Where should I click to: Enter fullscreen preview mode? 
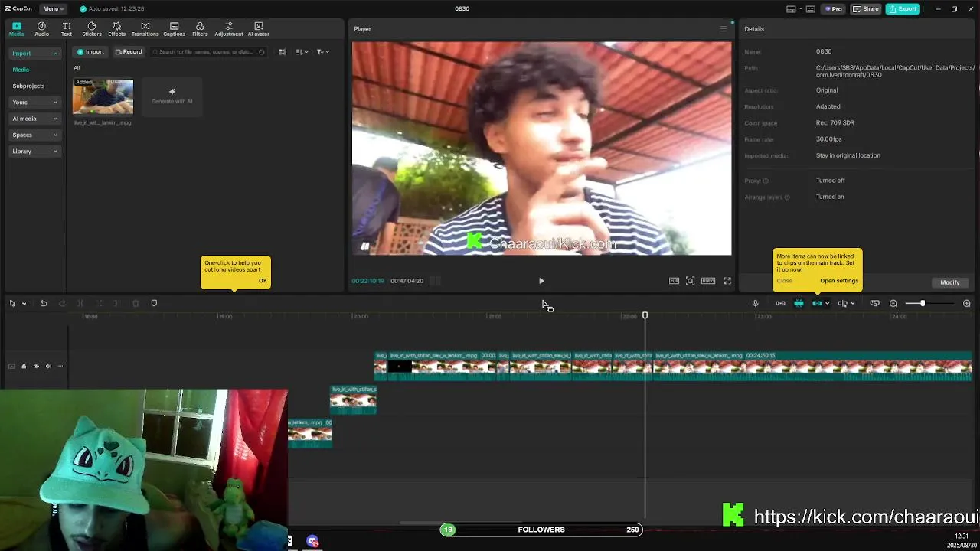(727, 281)
